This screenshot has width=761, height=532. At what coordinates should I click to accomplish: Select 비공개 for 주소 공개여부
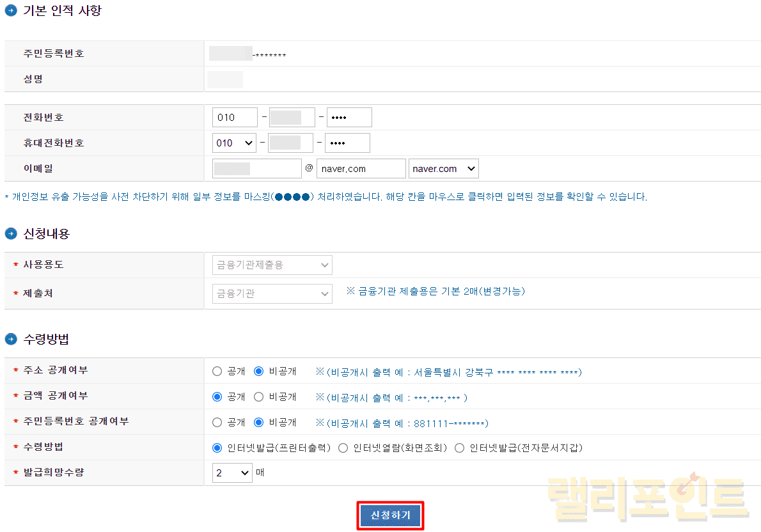coord(259,371)
